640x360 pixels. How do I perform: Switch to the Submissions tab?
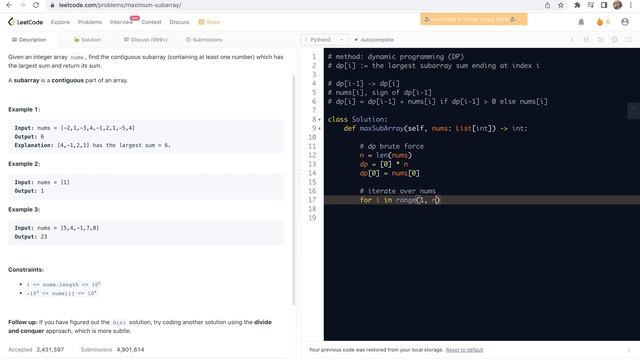[204, 40]
